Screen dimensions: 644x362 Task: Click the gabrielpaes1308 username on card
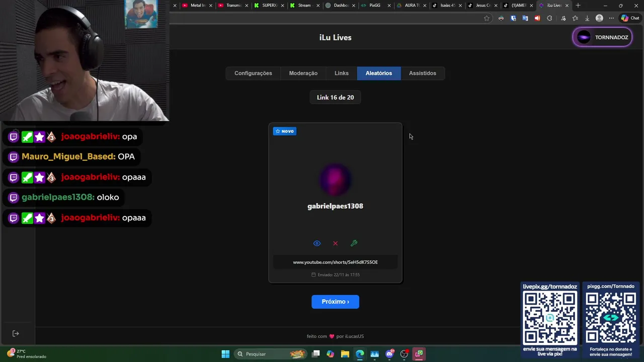336,206
